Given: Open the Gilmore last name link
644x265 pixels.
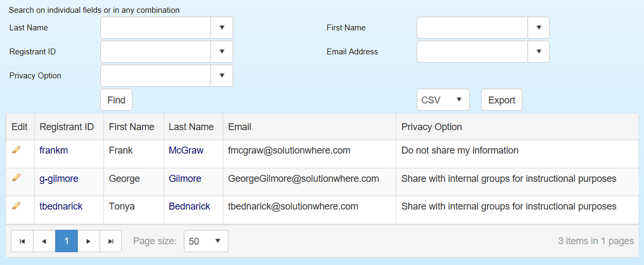Looking at the screenshot, I should [185, 179].
